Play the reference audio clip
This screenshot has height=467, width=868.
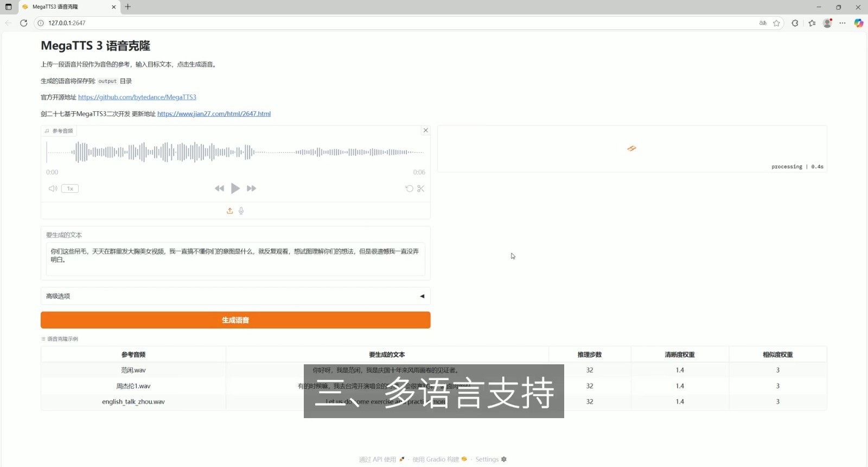click(235, 188)
